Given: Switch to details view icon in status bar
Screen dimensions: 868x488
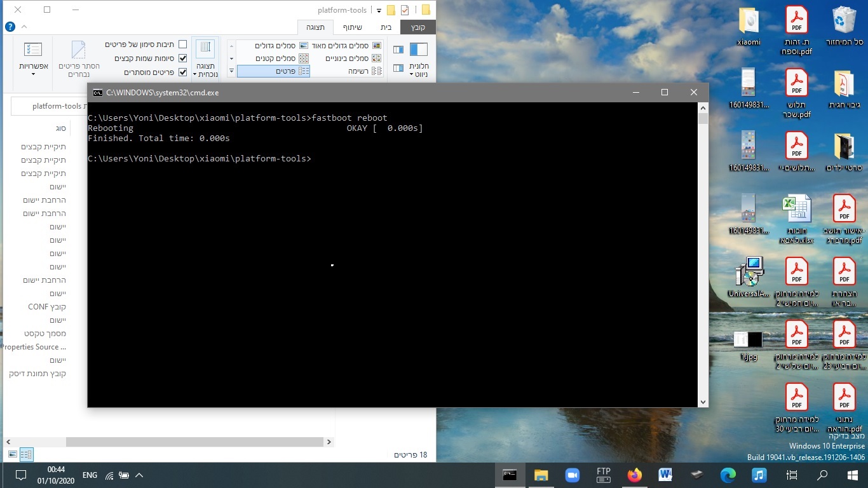Looking at the screenshot, I should pos(26,454).
